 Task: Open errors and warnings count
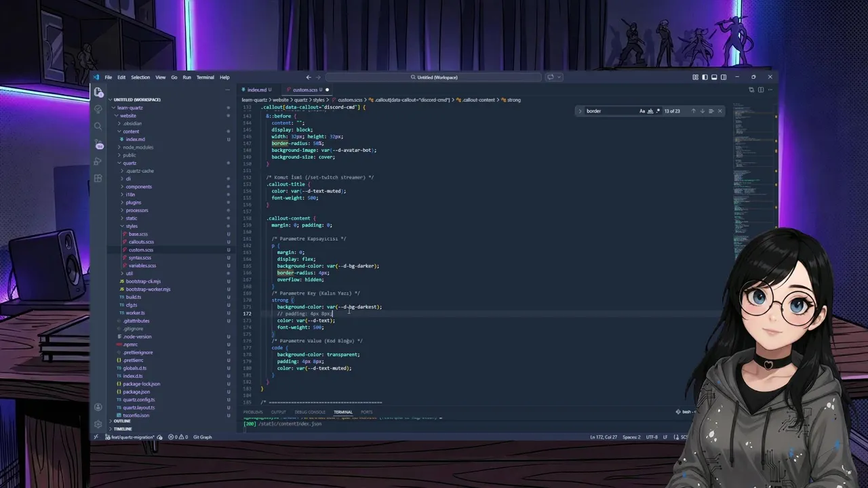point(178,437)
